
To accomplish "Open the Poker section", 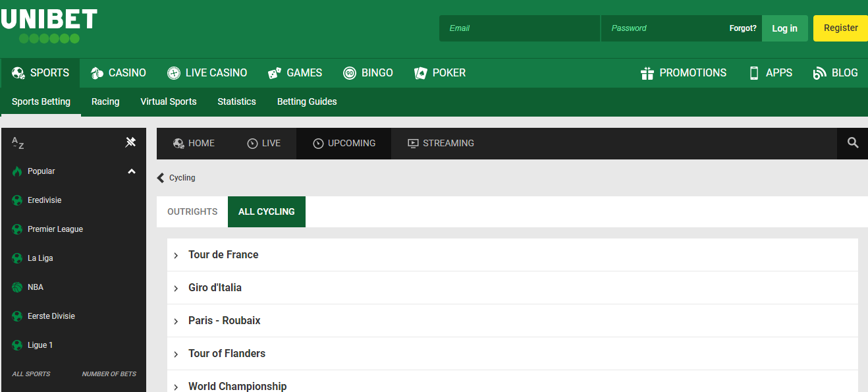I will coord(440,73).
